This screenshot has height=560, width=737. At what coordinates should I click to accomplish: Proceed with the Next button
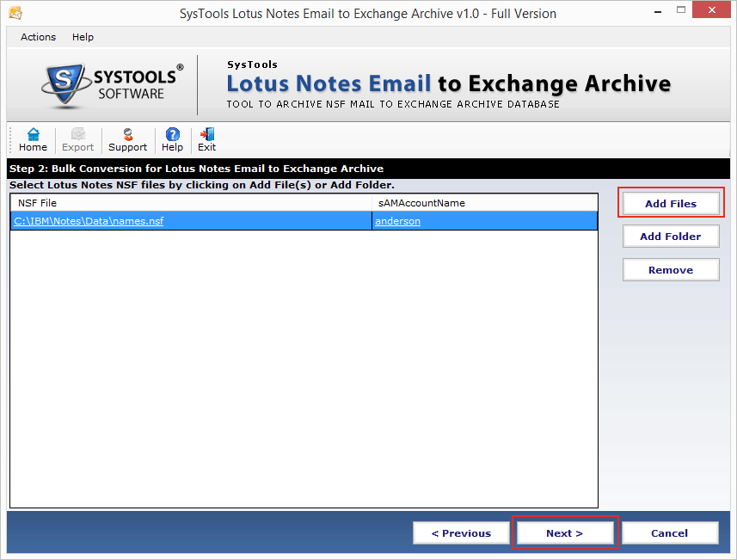point(564,533)
